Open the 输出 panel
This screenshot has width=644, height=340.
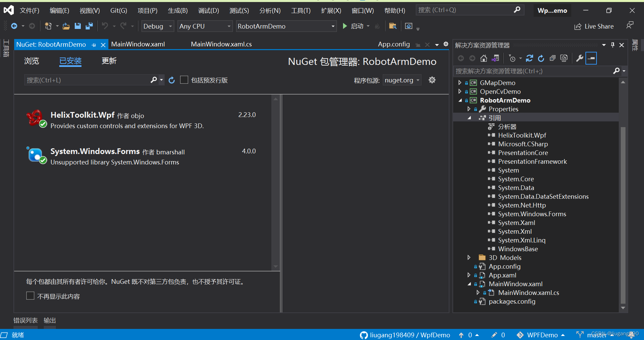point(50,320)
